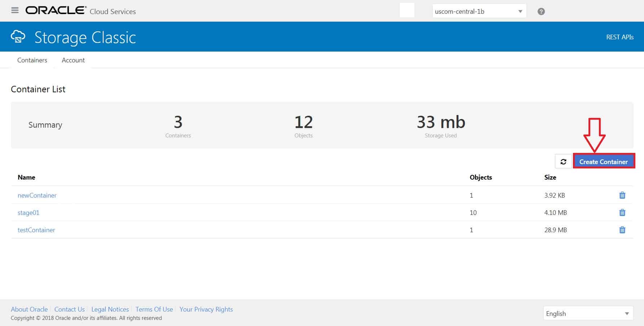The height and width of the screenshot is (326, 644).
Task: Click the 33 mb Storage Used figure
Action: (441, 122)
